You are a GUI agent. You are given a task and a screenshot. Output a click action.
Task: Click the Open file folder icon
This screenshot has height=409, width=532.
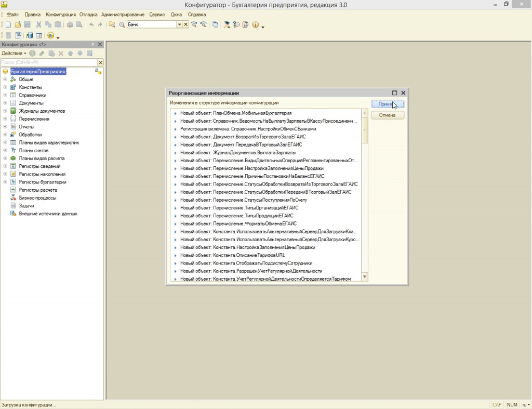tap(18, 24)
